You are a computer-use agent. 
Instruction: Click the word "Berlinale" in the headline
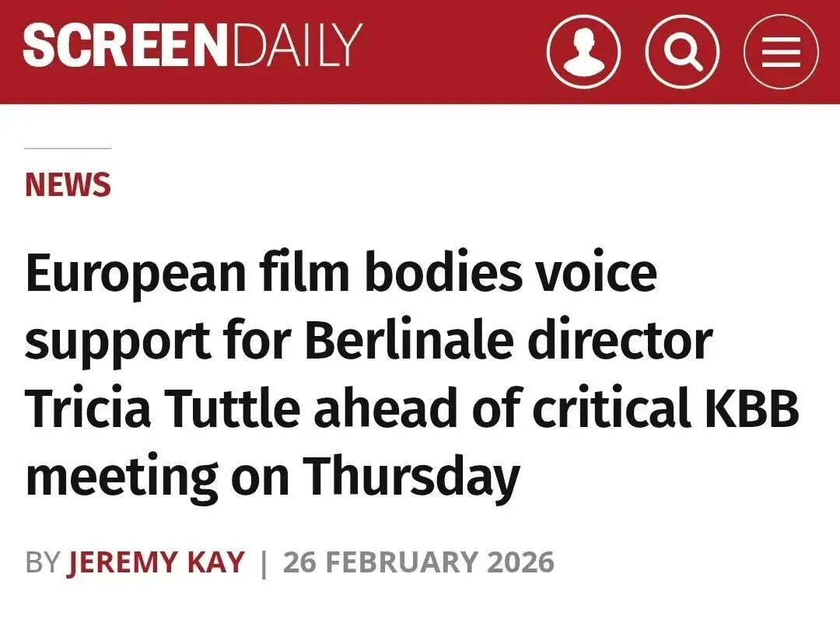(x=410, y=342)
